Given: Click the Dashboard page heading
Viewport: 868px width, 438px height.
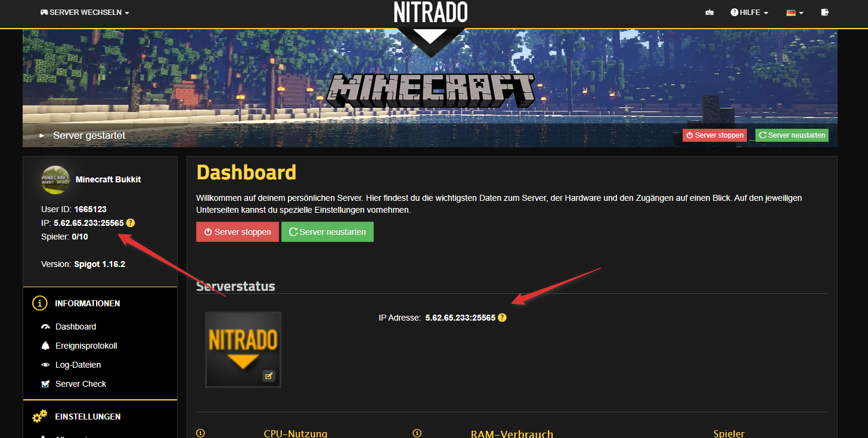Looking at the screenshot, I should click(x=246, y=172).
